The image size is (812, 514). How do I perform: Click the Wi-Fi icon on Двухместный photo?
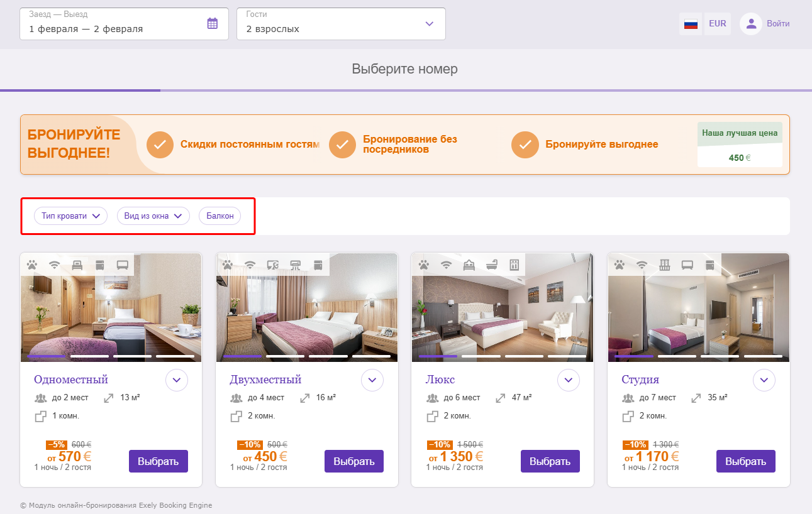pos(250,265)
